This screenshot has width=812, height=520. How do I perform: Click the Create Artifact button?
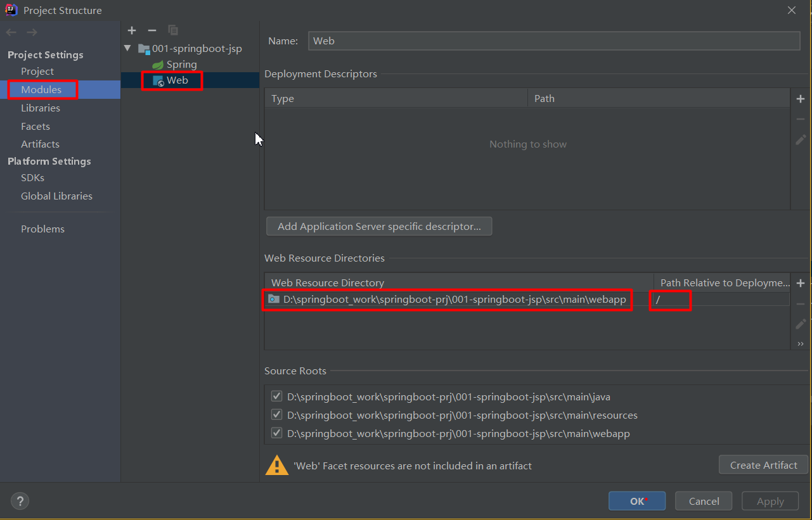point(763,465)
